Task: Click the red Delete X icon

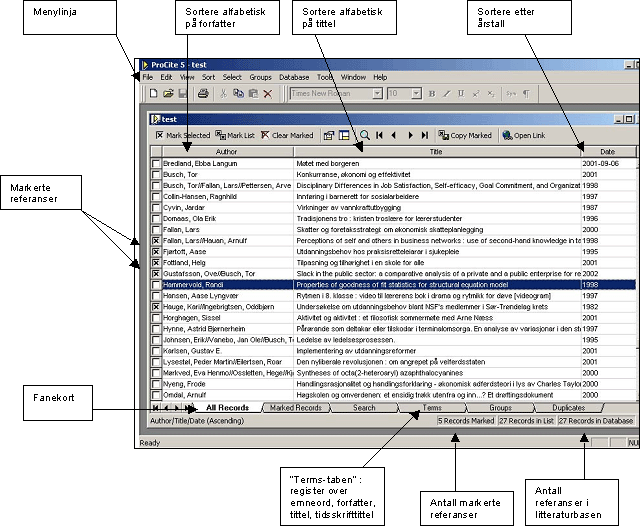Action: [268, 94]
